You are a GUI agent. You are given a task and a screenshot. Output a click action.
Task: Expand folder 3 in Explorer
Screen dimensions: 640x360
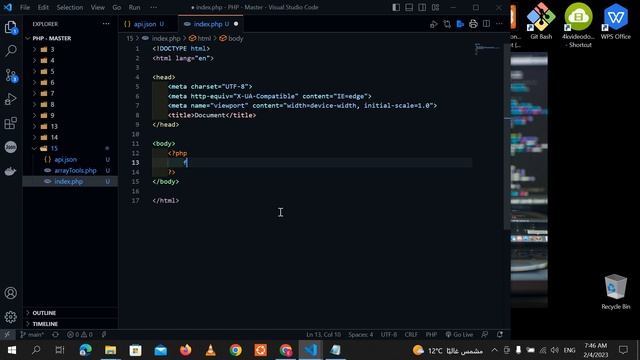pos(70,49)
